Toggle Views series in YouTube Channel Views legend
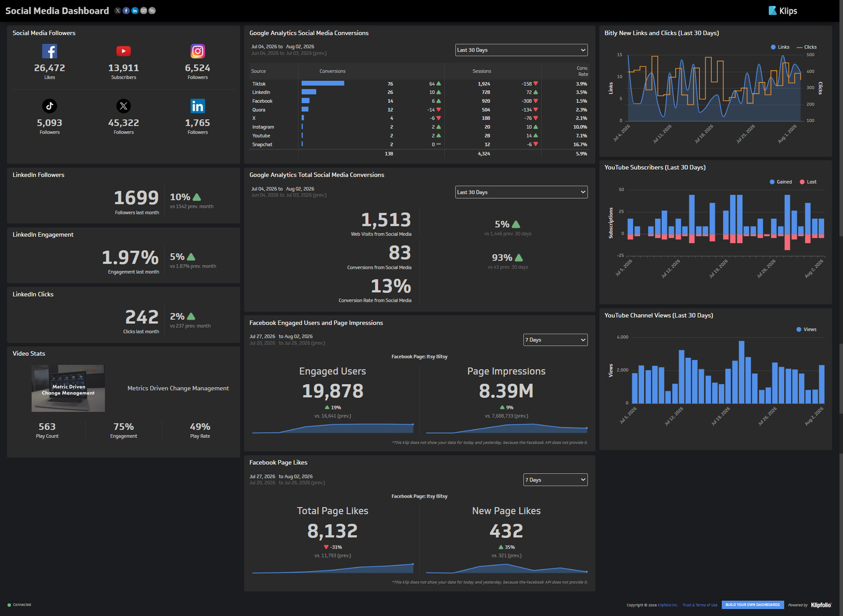 [806, 329]
